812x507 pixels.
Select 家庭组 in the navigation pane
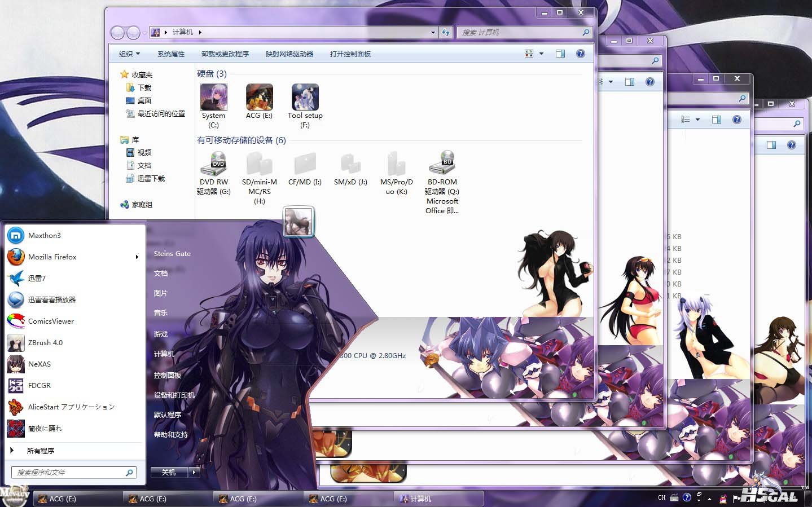point(137,205)
